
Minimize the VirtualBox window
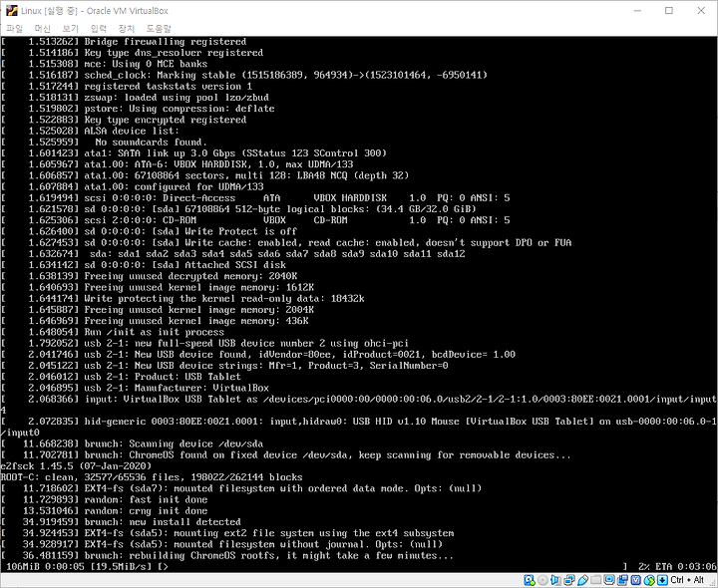[637, 11]
